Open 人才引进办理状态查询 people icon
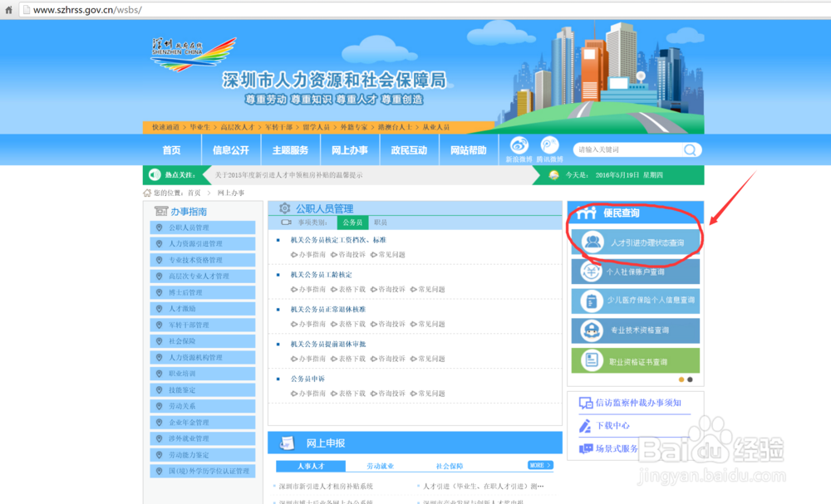This screenshot has height=504, width=831. (592, 241)
